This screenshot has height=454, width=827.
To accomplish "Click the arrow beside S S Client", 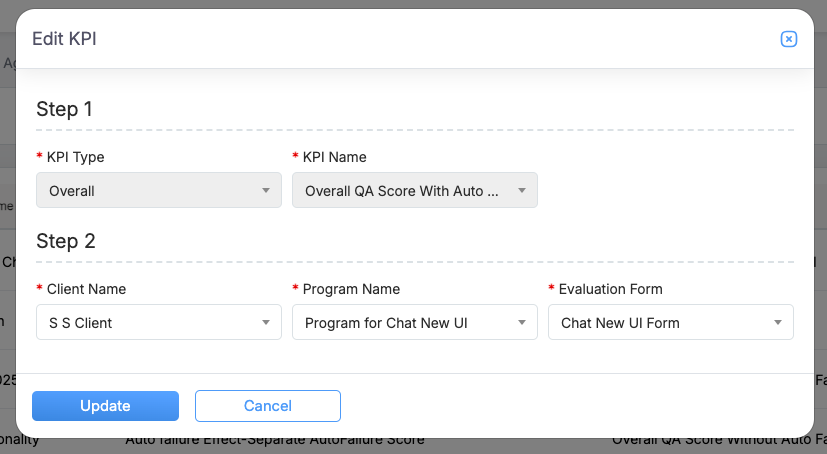I will click(266, 323).
